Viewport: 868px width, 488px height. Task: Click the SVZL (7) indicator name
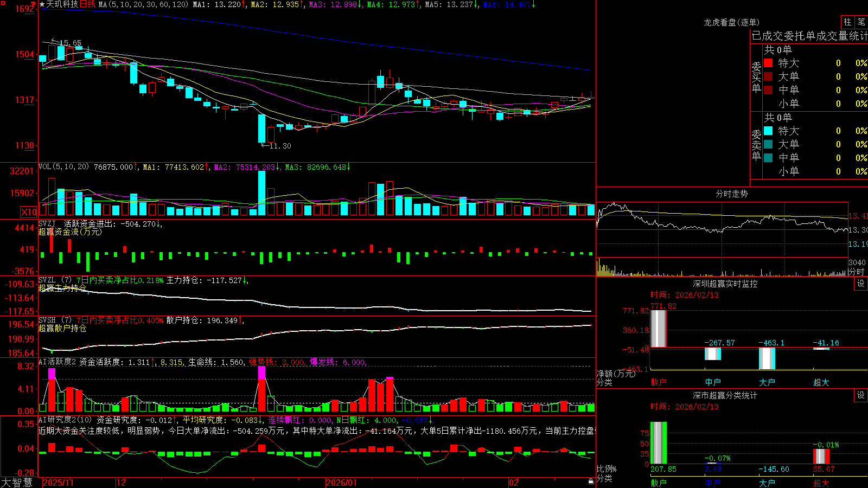55,280
